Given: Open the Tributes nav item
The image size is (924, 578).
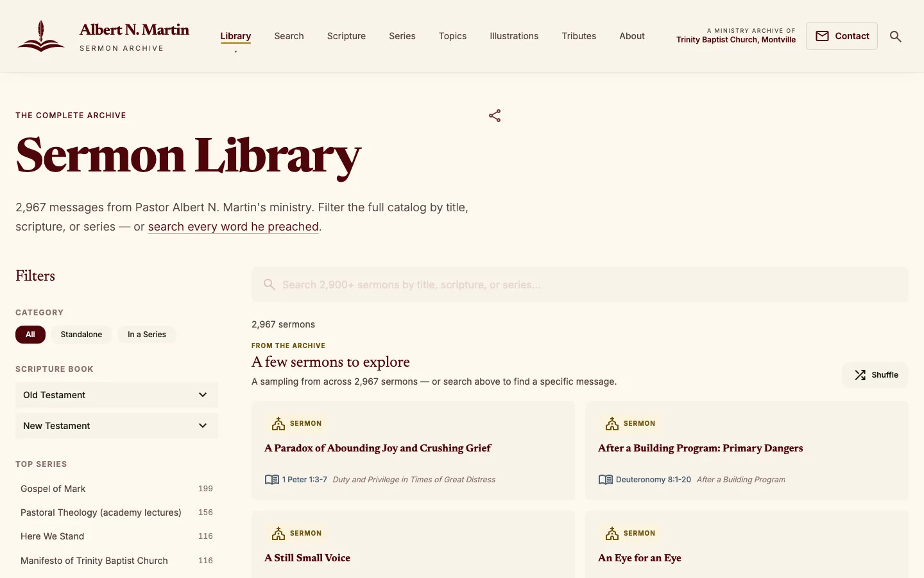Looking at the screenshot, I should (579, 37).
